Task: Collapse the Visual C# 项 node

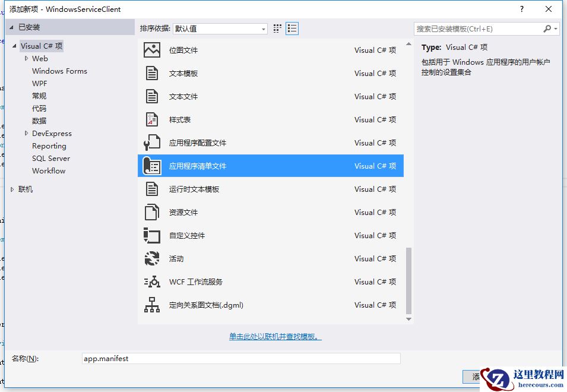Action: pos(14,46)
